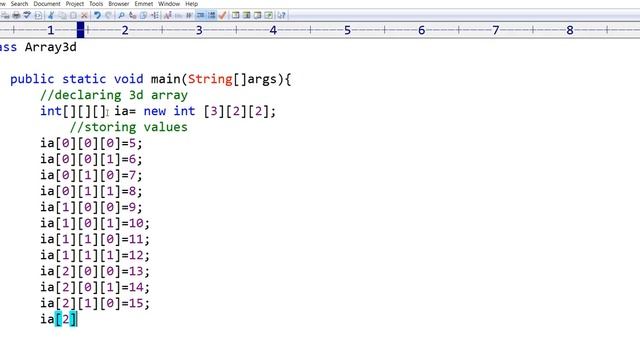Click the Print toolbar icon
The width and height of the screenshot is (640, 360).
(16, 16)
